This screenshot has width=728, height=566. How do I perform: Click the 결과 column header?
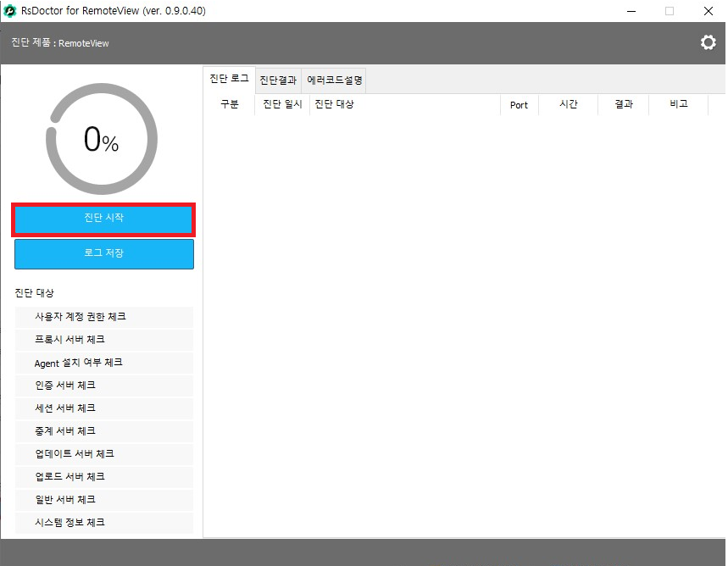tap(623, 104)
